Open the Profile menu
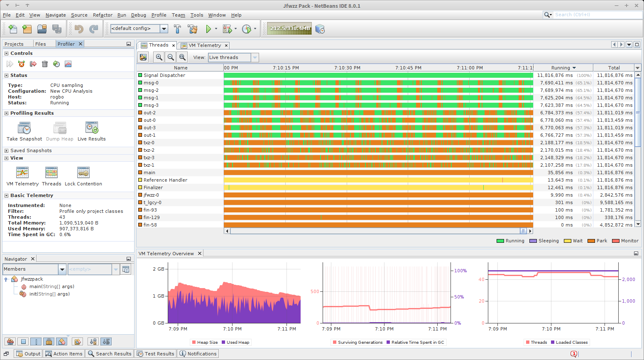This screenshot has height=360, width=644. pyautogui.click(x=159, y=15)
